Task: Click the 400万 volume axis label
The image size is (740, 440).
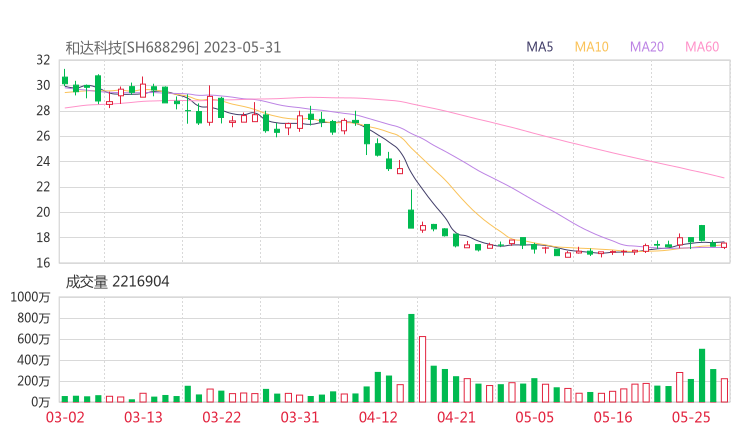Action: point(33,360)
